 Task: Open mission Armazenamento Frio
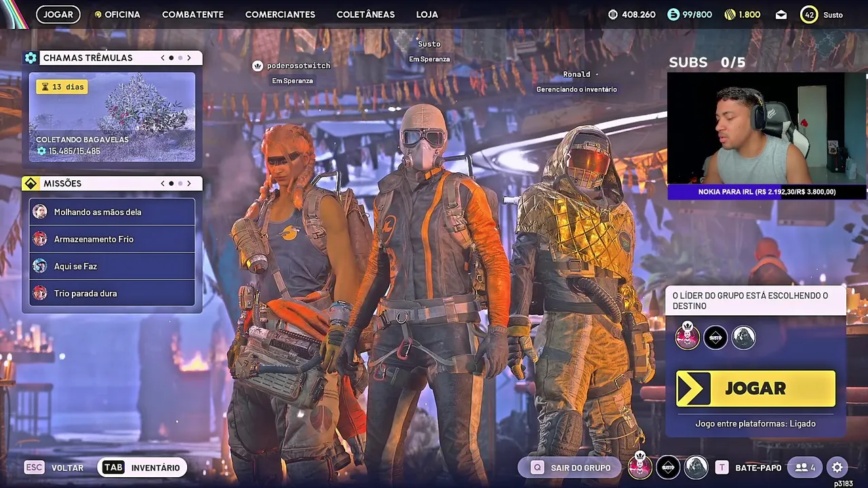pyautogui.click(x=112, y=239)
